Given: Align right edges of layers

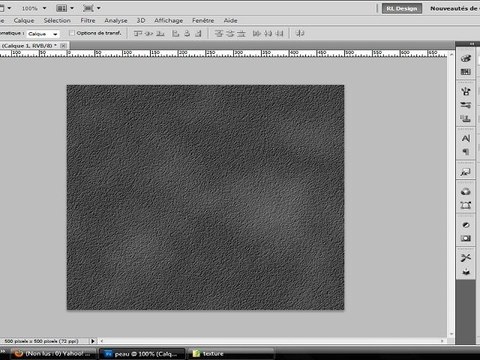Looking at the screenshot, I should coord(198,33).
